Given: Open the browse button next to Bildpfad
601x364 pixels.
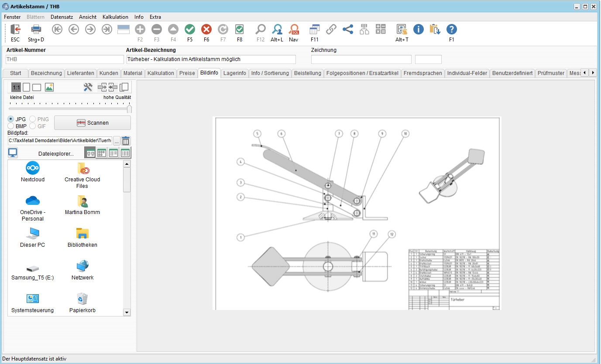Looking at the screenshot, I should coord(117,141).
